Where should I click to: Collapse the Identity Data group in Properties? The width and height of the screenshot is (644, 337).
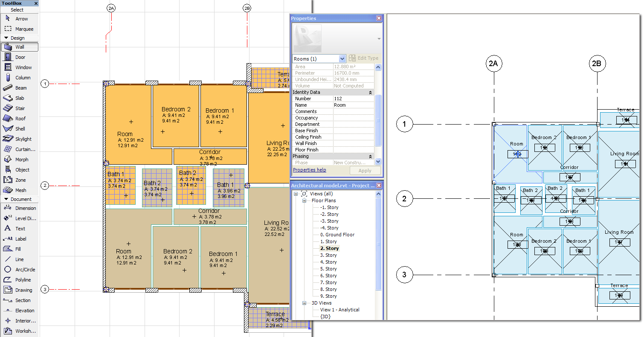pyautogui.click(x=370, y=92)
